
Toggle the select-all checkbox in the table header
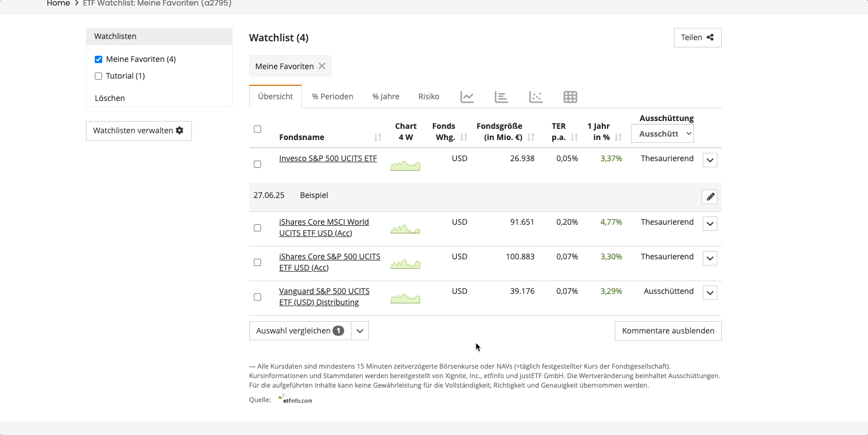coord(257,129)
